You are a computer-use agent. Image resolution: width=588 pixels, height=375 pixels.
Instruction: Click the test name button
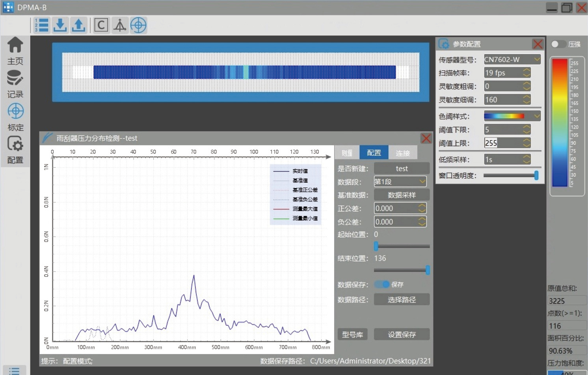coord(402,168)
